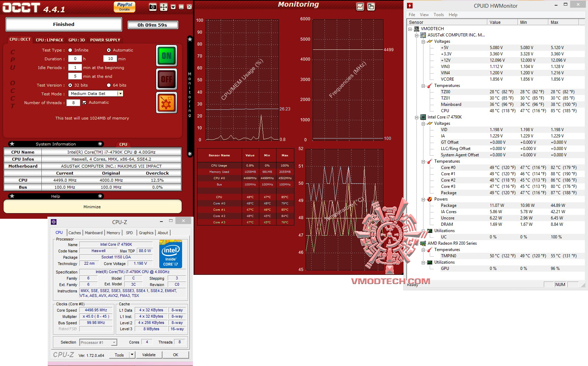Image resolution: width=588 pixels, height=366 pixels.
Task: Click the star icon above Monitoring sidebar
Action: 190,39
